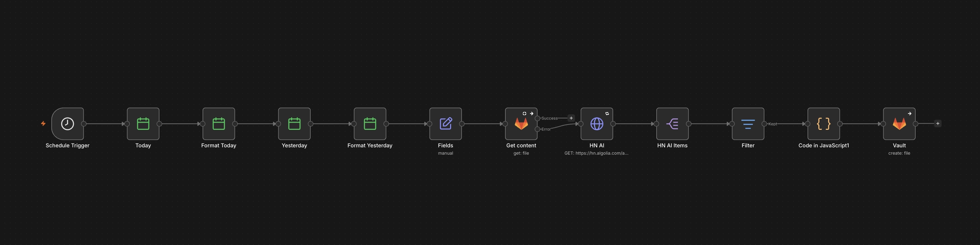Viewport: 980px width, 245px height.
Task: Click the Format Yesterday output connector
Action: pyautogui.click(x=386, y=124)
